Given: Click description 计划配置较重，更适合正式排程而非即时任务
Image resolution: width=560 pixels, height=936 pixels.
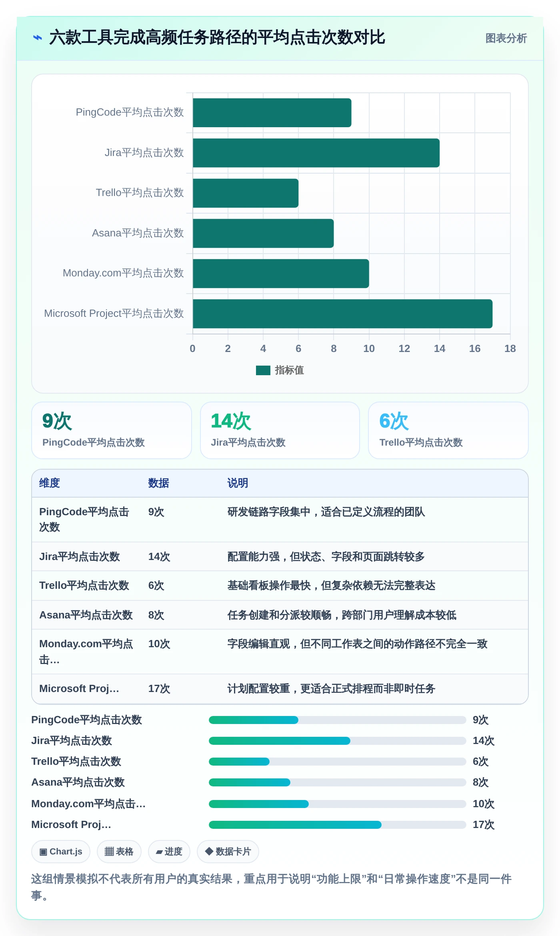Looking at the screenshot, I should pos(331,689).
